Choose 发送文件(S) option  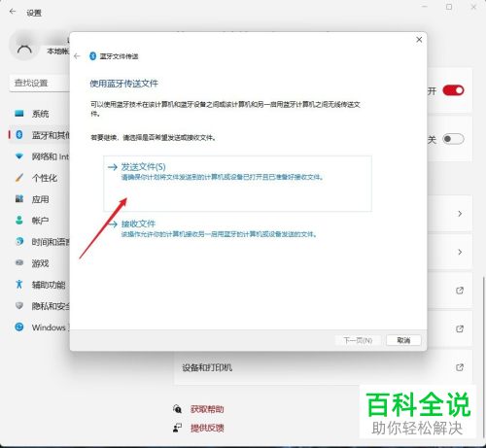[x=237, y=184]
